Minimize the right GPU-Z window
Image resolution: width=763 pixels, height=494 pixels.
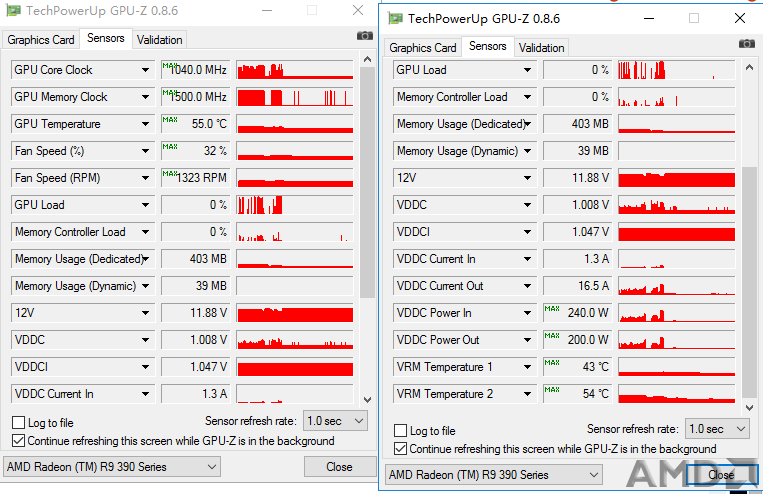pos(649,18)
